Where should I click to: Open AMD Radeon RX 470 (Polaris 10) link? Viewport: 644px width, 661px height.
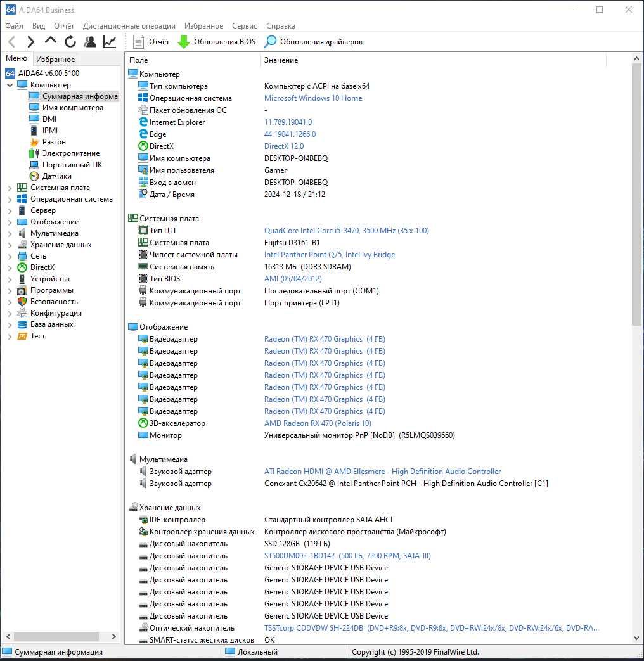click(x=318, y=423)
